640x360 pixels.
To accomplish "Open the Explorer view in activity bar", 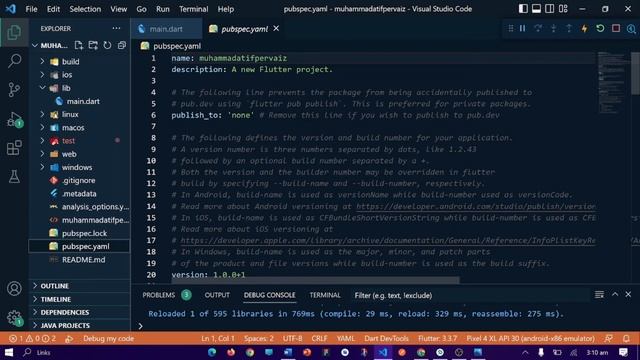I will coord(14,32).
